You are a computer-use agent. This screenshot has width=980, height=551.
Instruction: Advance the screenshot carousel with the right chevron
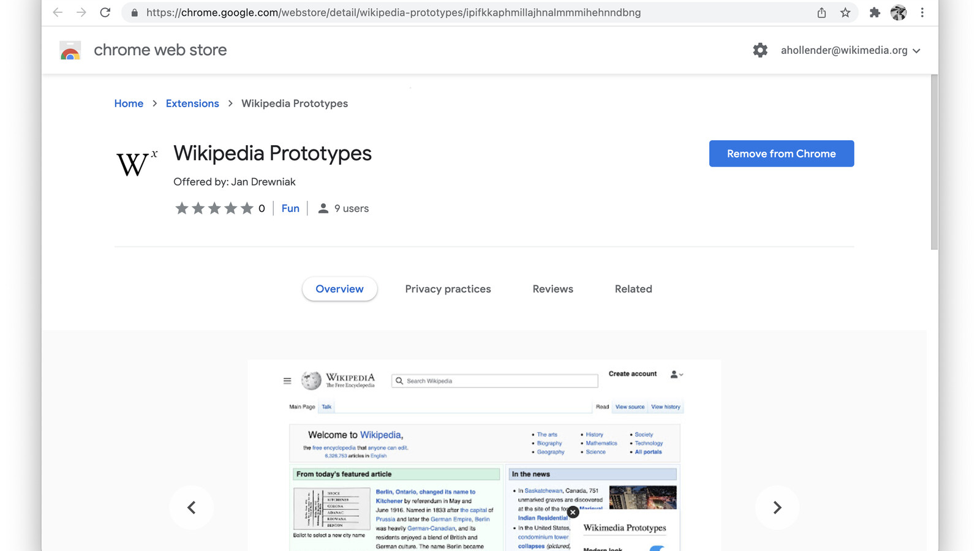[x=777, y=507]
